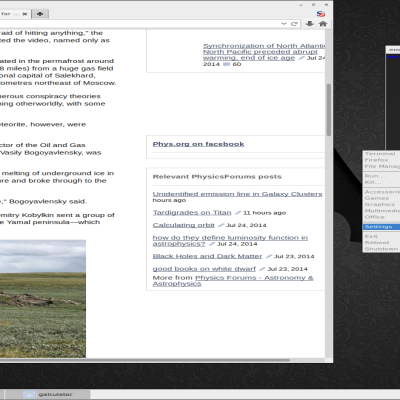Go to the browser Home page icon
Viewport: 400px width, 400px height.
click(x=323, y=24)
